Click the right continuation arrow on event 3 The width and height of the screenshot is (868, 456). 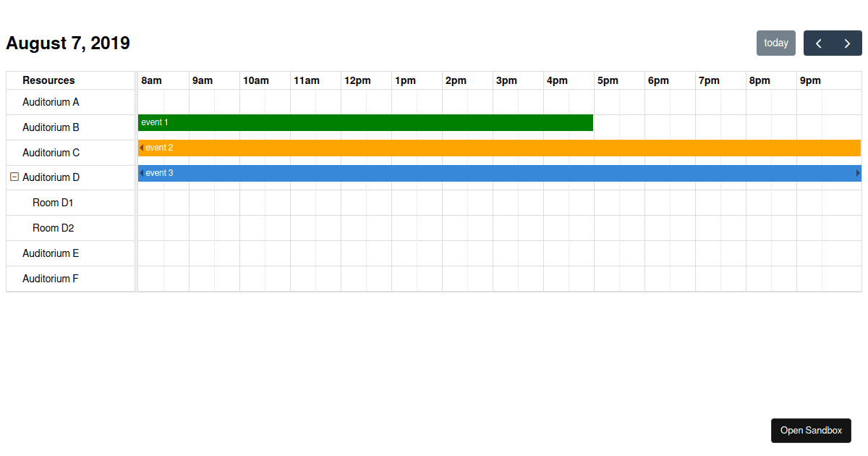[858, 173]
